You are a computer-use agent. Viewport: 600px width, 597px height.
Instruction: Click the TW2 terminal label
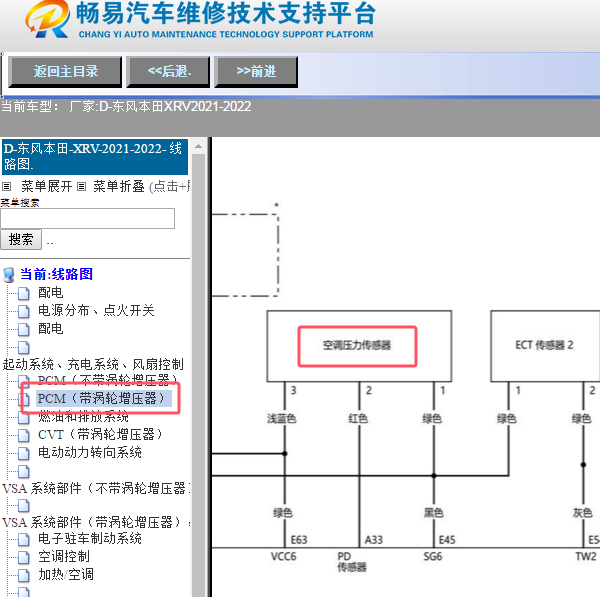(586, 556)
